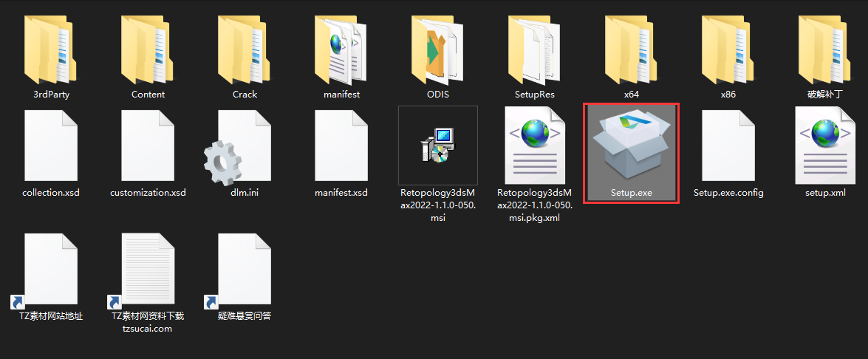Image resolution: width=868 pixels, height=359 pixels.
Task: Open the SetupRes folder
Action: tap(534, 50)
